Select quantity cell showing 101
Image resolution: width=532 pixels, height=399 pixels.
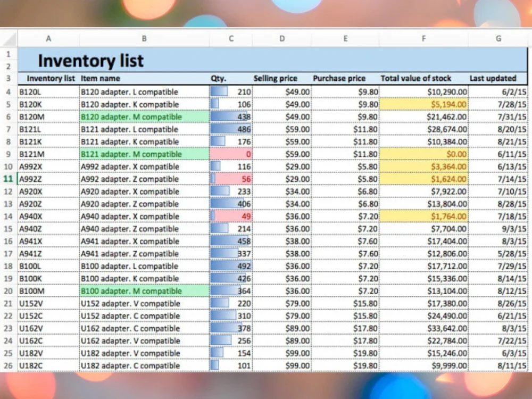231,366
